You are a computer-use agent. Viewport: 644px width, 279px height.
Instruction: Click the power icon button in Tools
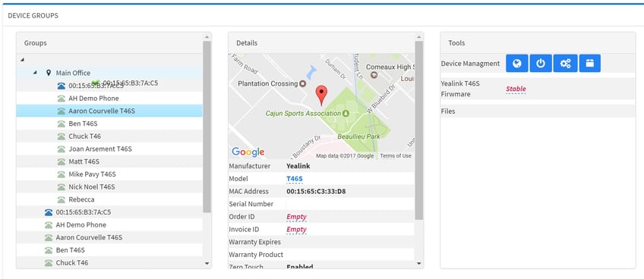[x=541, y=63]
